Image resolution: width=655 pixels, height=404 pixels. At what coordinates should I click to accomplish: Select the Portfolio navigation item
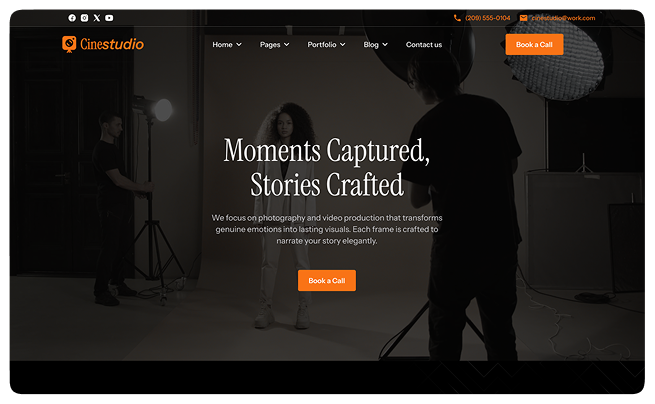pyautogui.click(x=322, y=45)
